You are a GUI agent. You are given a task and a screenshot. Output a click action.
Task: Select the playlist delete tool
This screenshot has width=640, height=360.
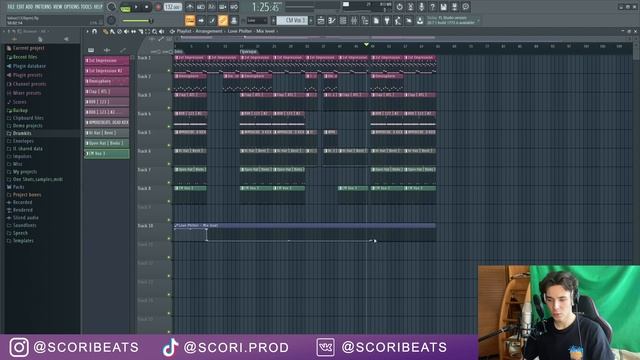pos(119,31)
